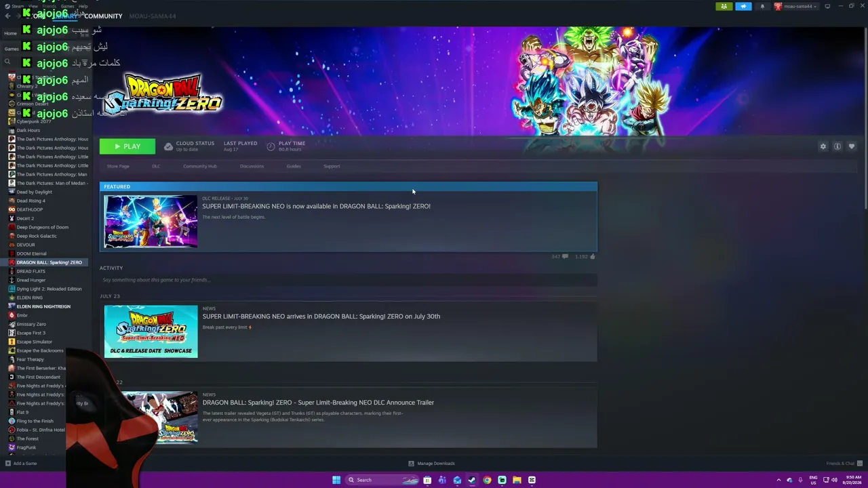Screen dimensions: 868x488
Task: Open the Community tab
Action: point(103,16)
